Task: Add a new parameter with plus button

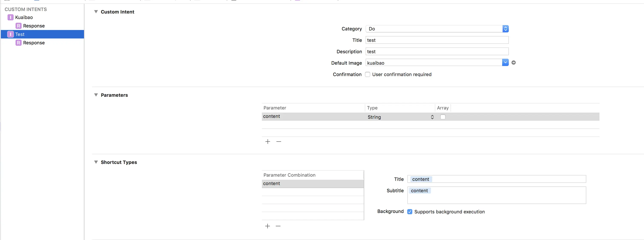Action: [x=267, y=142]
